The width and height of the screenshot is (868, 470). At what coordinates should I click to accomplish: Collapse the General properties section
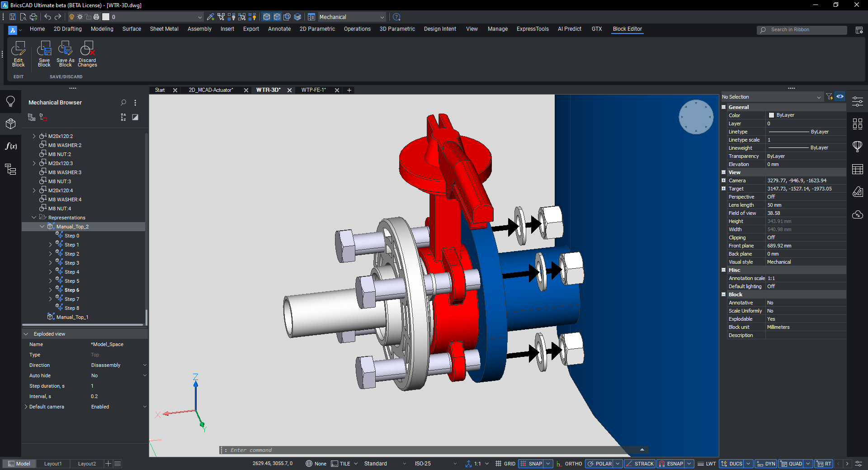723,107
